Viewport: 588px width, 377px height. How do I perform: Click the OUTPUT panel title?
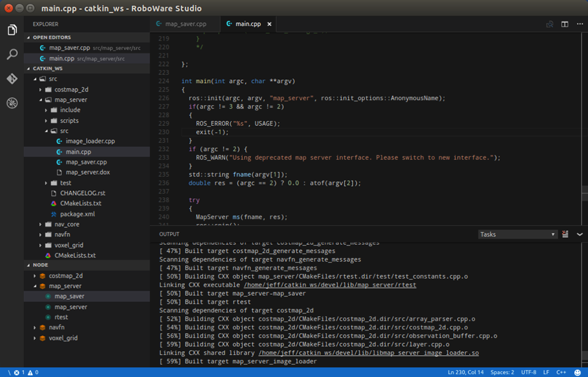pos(169,234)
